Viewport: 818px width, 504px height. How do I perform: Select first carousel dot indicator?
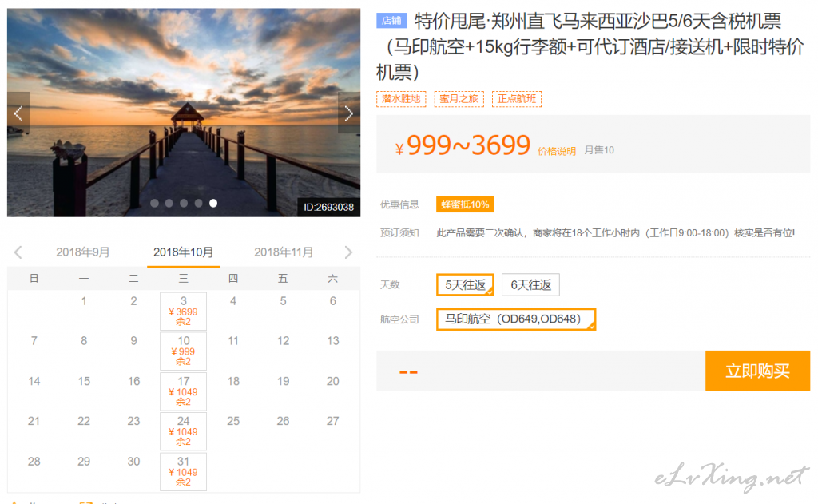click(154, 204)
